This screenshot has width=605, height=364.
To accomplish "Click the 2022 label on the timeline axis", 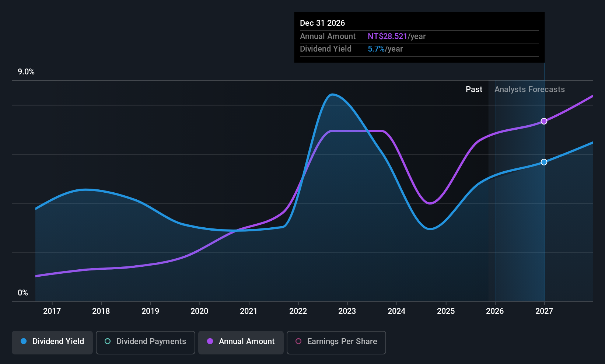I will pos(298,311).
